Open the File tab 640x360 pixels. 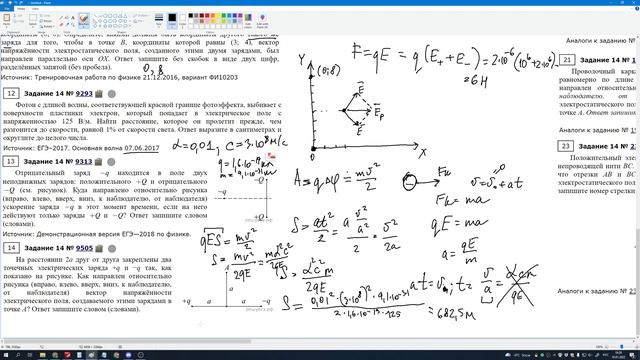[7, 9]
